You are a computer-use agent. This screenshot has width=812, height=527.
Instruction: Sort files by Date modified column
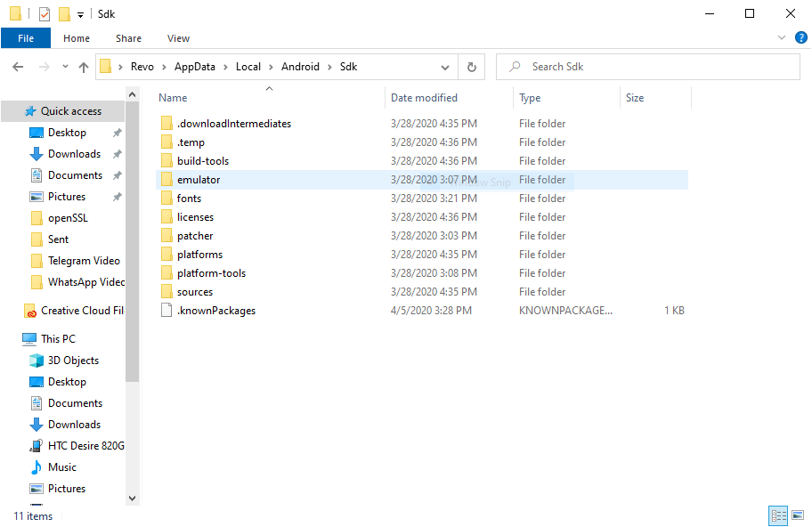point(426,97)
